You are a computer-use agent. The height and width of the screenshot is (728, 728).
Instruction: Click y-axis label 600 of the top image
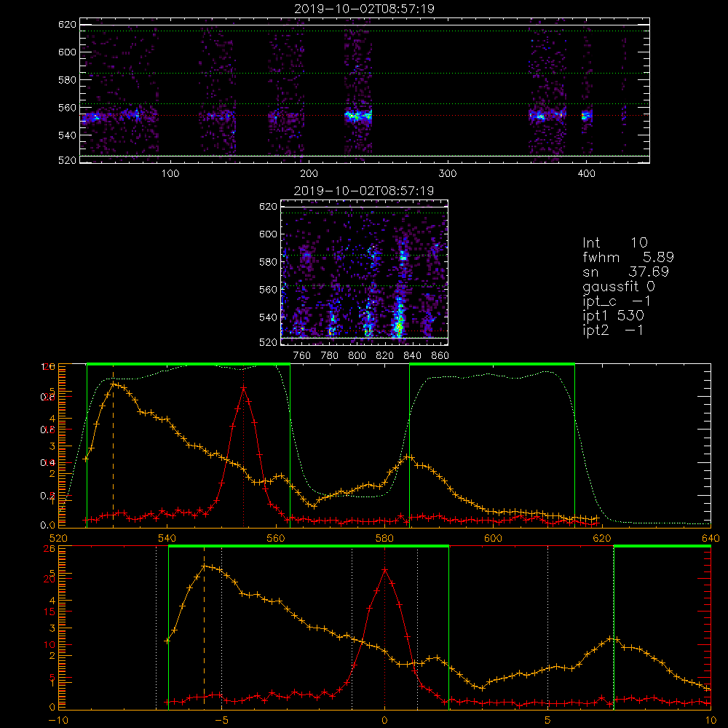pyautogui.click(x=67, y=52)
